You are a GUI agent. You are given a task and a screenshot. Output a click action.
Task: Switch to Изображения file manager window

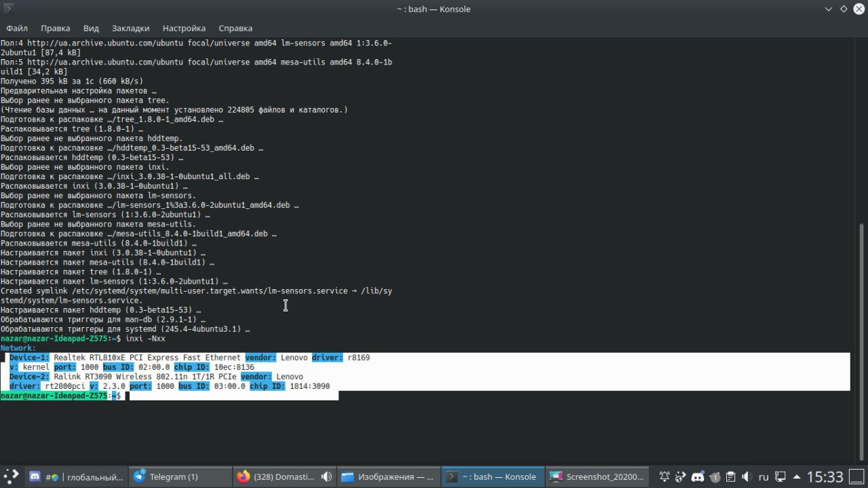coord(388,476)
